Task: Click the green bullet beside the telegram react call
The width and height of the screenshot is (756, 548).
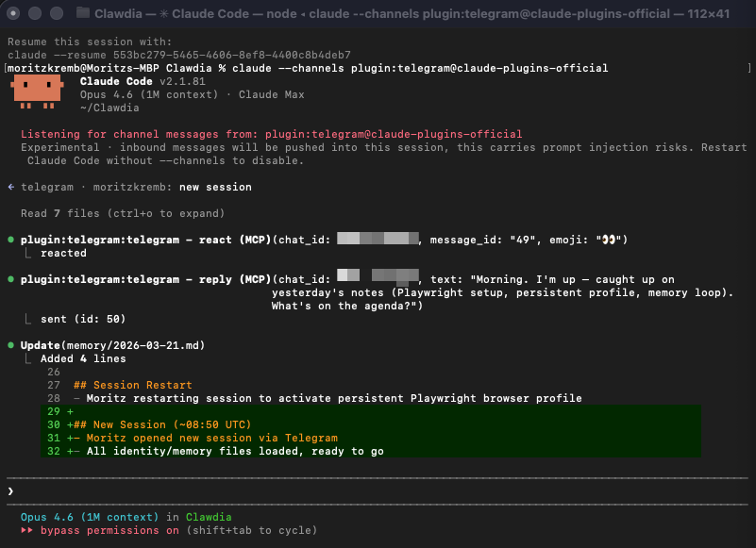Action: (x=10, y=240)
